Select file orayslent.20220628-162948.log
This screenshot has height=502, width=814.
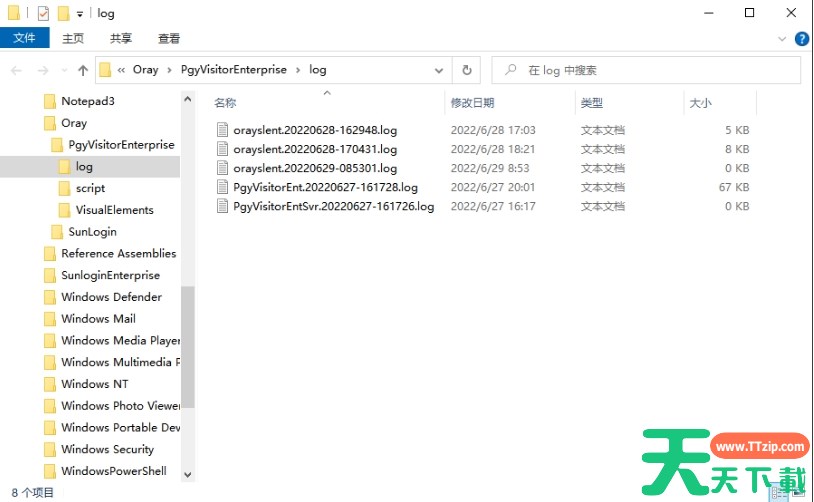click(x=315, y=130)
